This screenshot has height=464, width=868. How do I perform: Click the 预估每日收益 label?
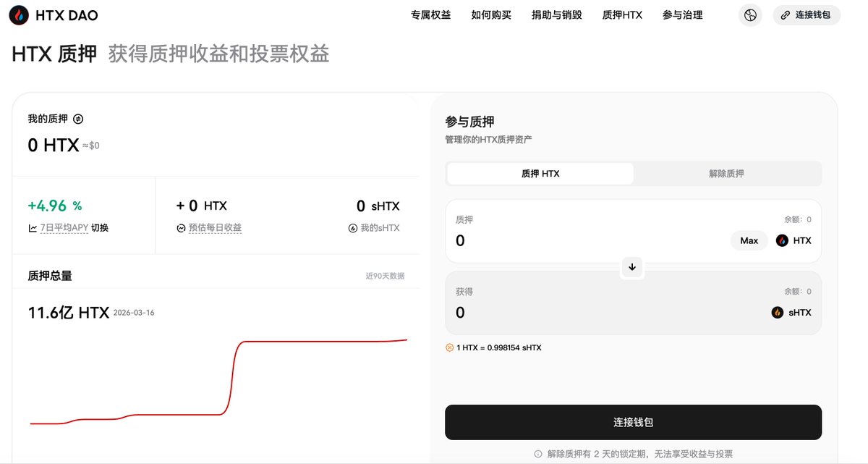click(215, 228)
